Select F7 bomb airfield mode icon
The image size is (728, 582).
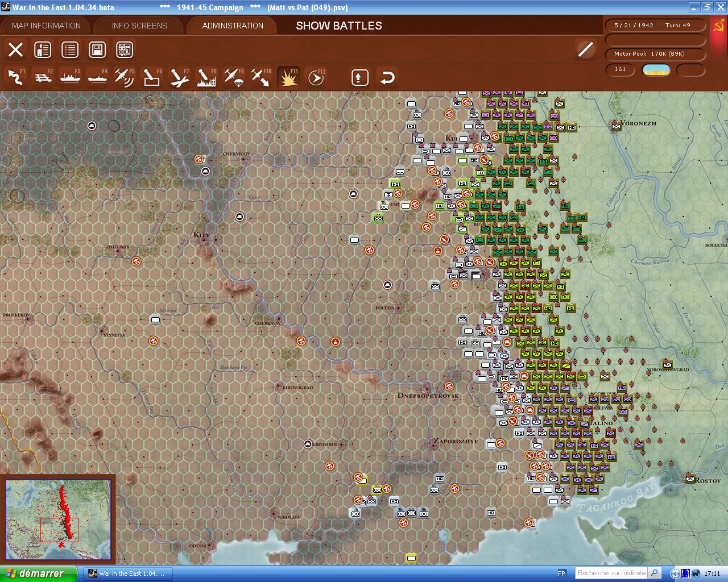point(179,77)
